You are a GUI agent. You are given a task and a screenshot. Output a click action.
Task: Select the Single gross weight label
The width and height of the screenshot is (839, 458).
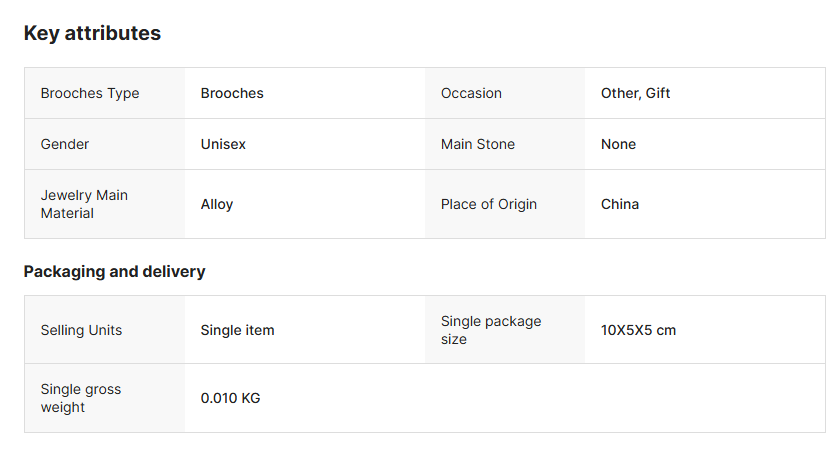81,398
